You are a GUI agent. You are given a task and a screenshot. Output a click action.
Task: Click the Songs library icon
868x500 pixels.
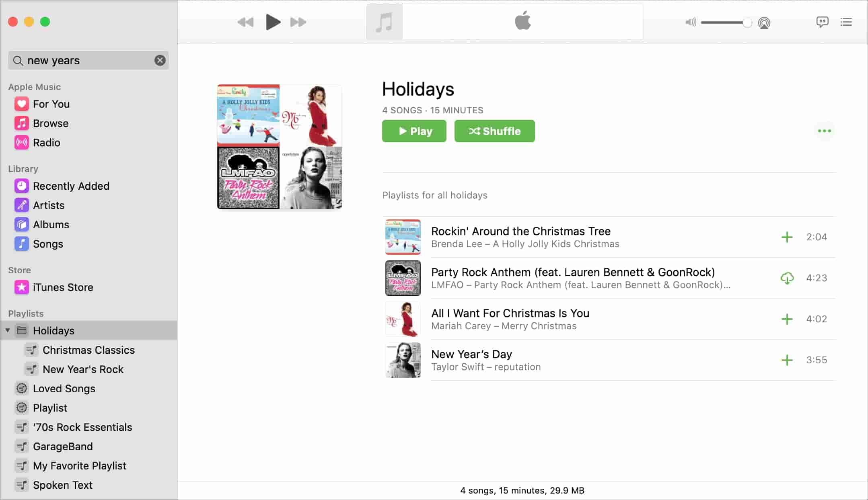(21, 244)
